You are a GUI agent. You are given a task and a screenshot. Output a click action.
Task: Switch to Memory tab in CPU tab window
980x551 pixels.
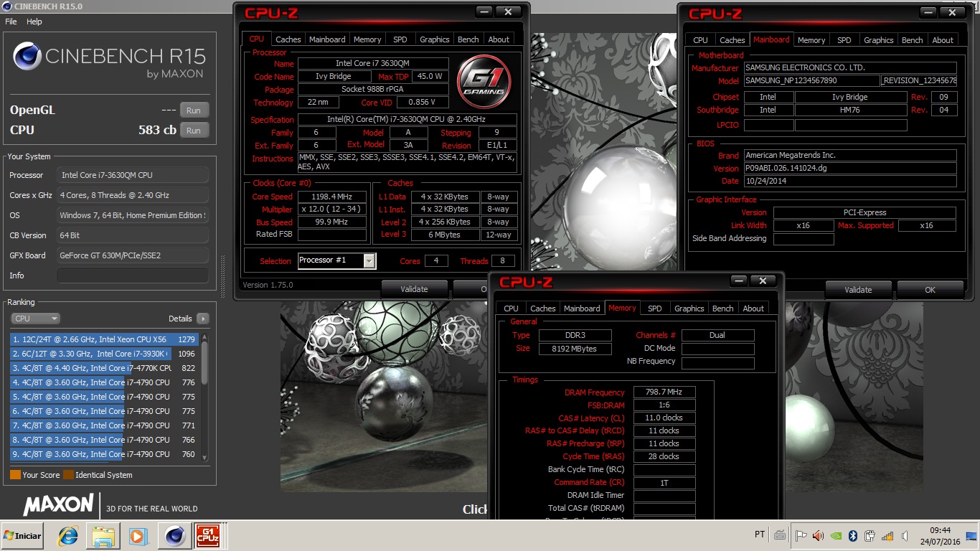pyautogui.click(x=367, y=39)
